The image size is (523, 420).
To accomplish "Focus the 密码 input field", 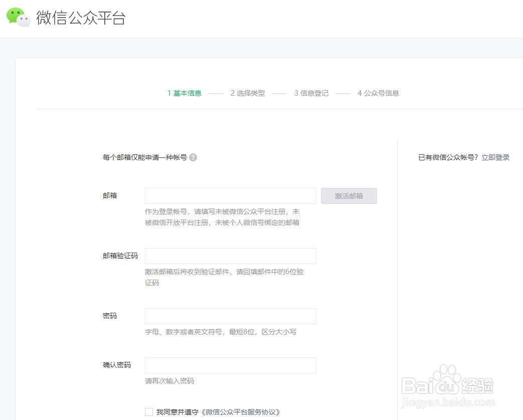I will (x=231, y=316).
